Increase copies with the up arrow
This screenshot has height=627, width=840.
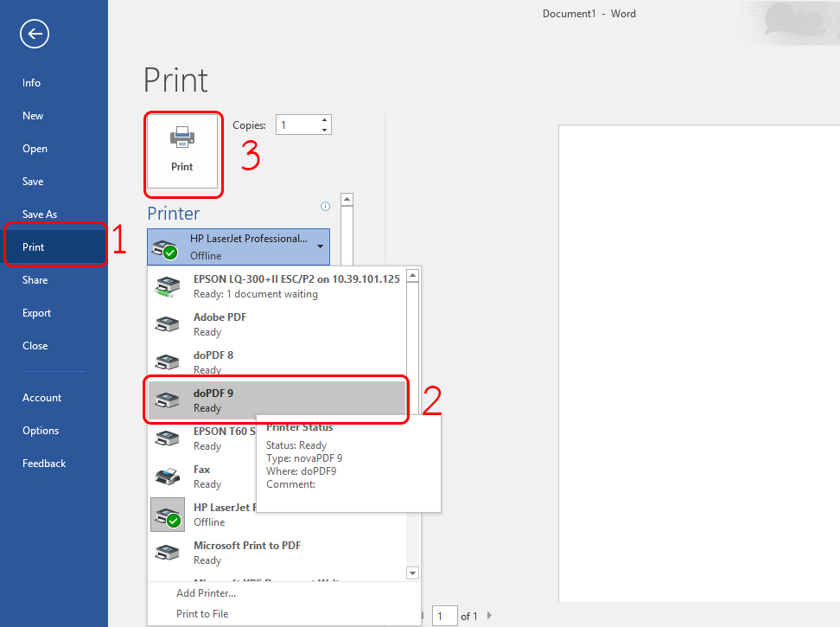pyautogui.click(x=324, y=120)
